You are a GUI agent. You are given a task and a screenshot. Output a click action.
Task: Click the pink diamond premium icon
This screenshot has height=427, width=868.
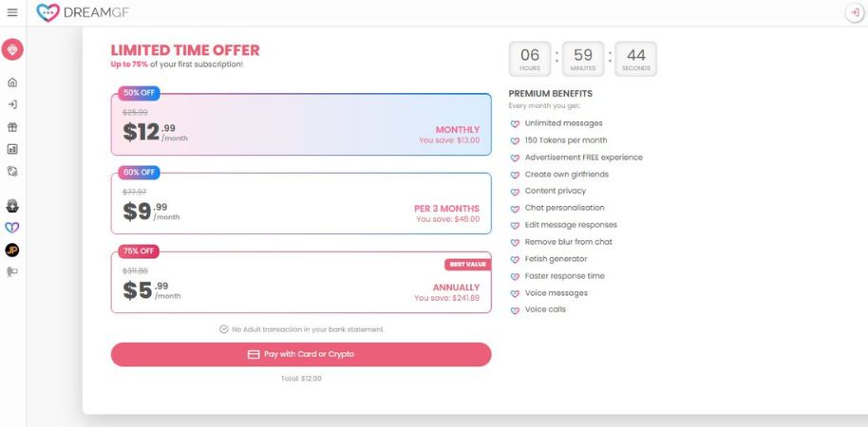(x=12, y=49)
